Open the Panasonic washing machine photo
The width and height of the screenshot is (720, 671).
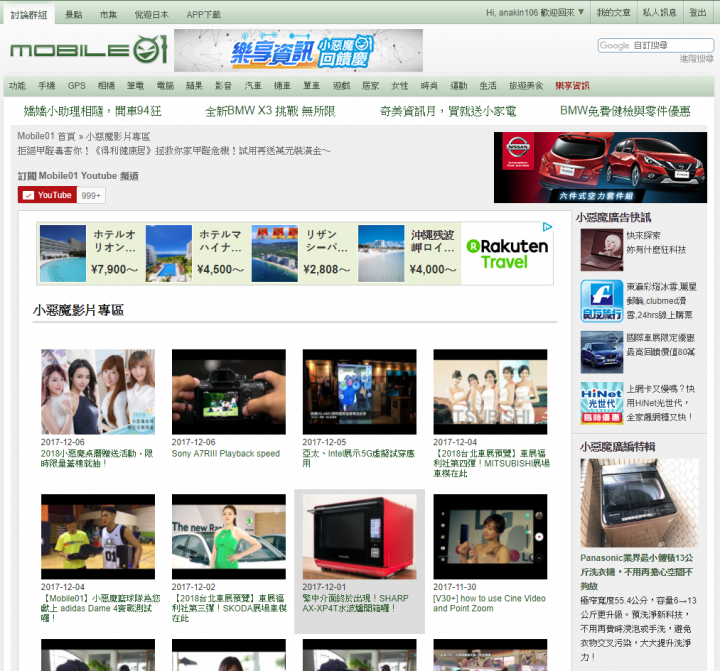coord(639,502)
